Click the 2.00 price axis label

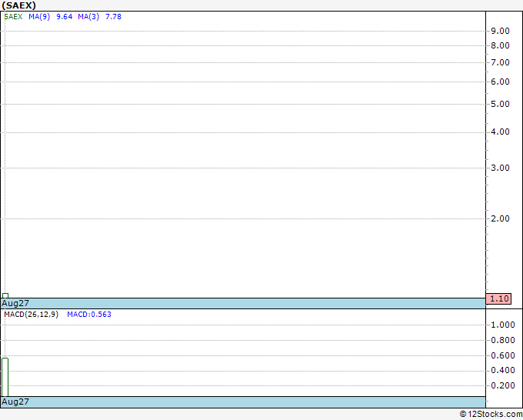[501, 218]
